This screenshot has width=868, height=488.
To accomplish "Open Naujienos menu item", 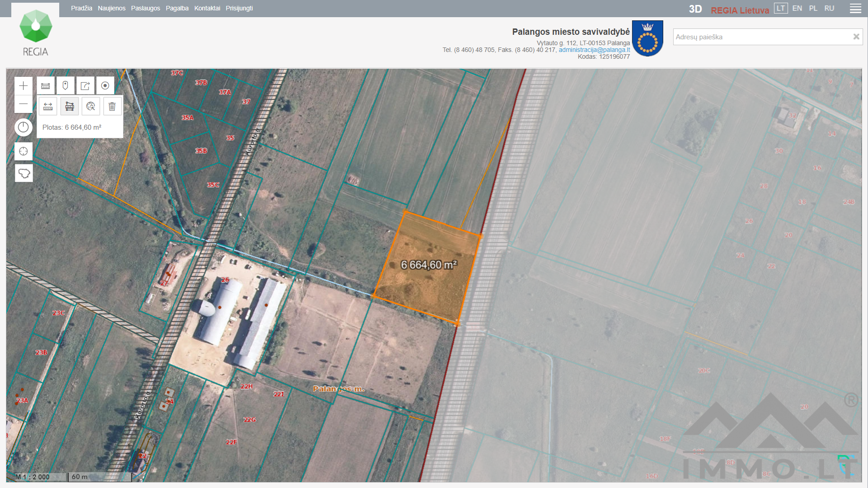I will pyautogui.click(x=112, y=8).
